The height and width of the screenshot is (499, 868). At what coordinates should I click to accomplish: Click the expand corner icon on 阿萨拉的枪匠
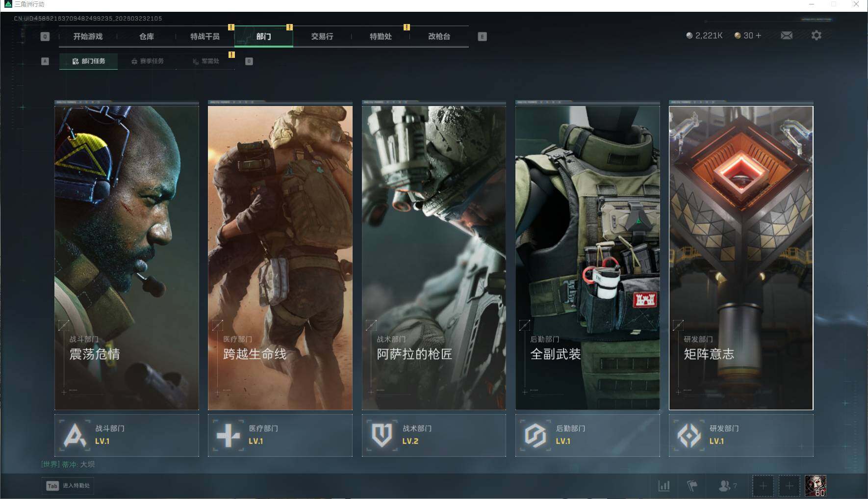[x=371, y=325]
